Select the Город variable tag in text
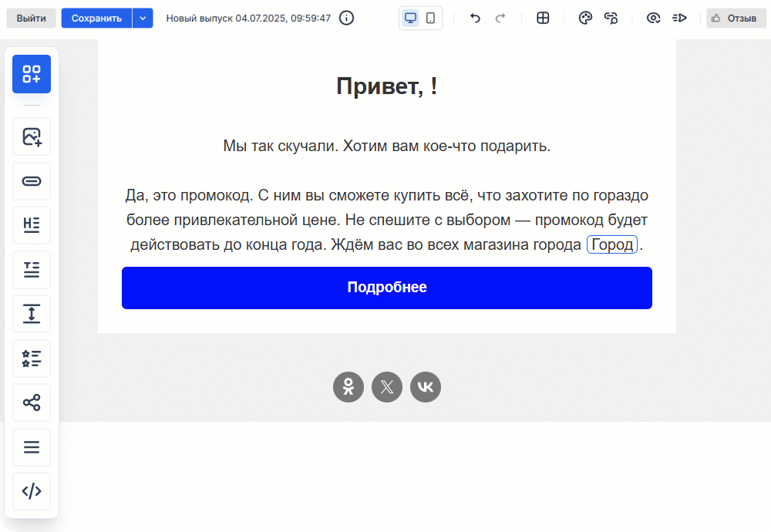The height and width of the screenshot is (532, 771). click(x=612, y=245)
